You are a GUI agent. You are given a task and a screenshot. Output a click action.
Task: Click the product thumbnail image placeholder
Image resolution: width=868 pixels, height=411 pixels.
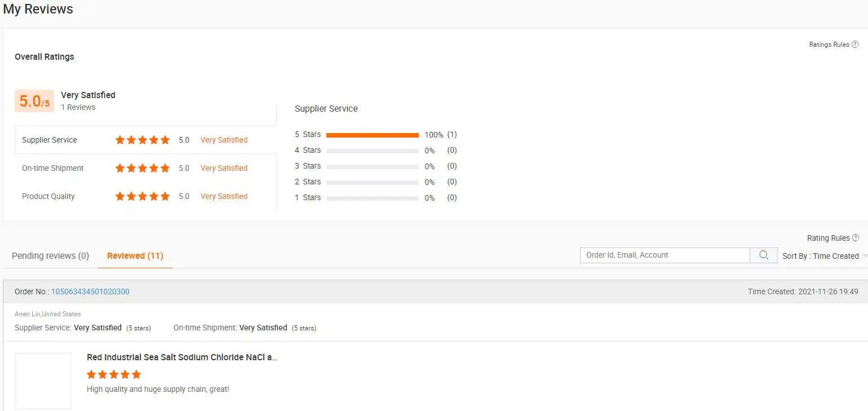point(43,381)
